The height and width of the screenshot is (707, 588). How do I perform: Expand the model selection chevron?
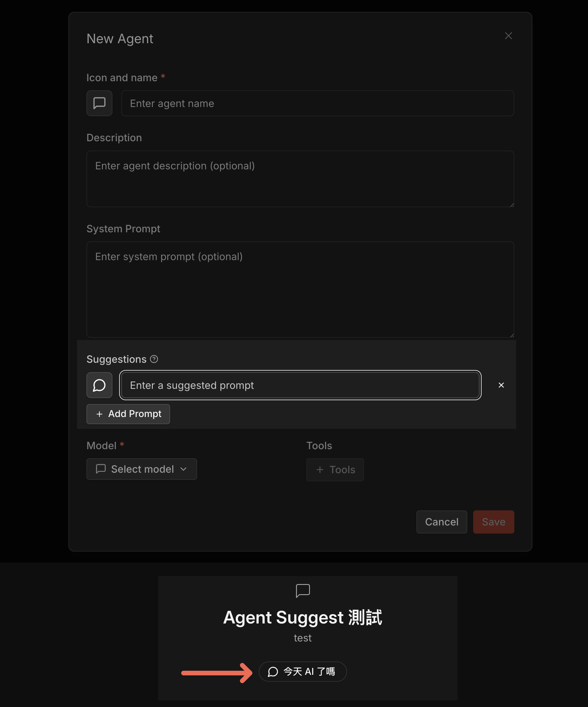[x=184, y=469]
